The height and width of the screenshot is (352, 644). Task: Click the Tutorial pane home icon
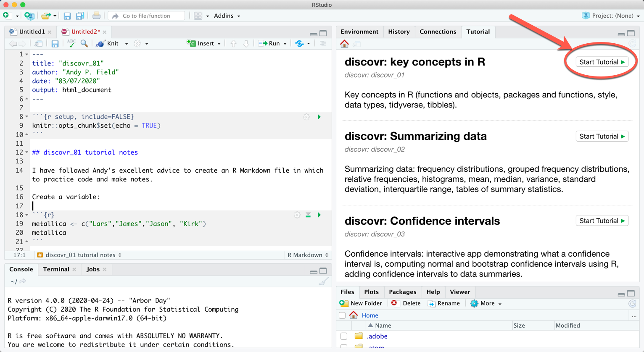click(344, 44)
